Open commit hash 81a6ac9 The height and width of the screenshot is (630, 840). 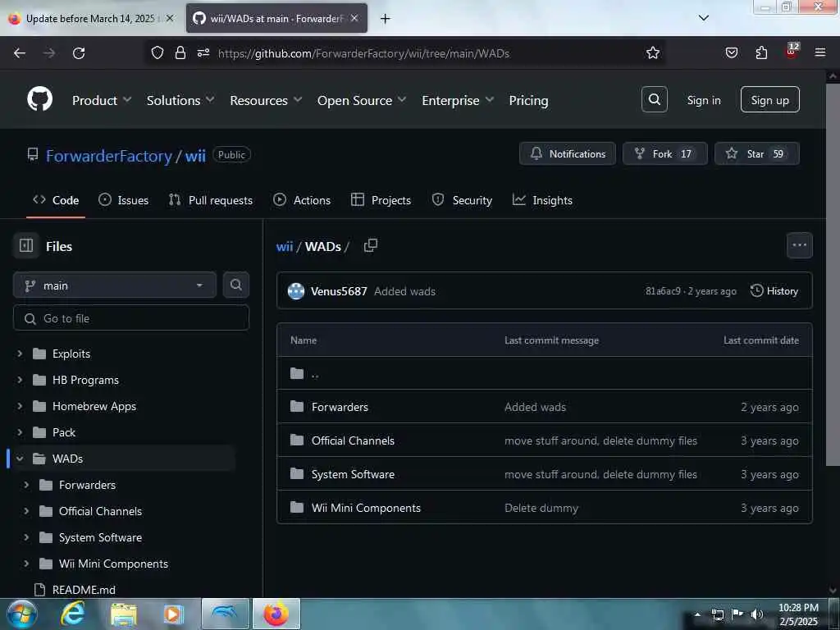tap(663, 291)
